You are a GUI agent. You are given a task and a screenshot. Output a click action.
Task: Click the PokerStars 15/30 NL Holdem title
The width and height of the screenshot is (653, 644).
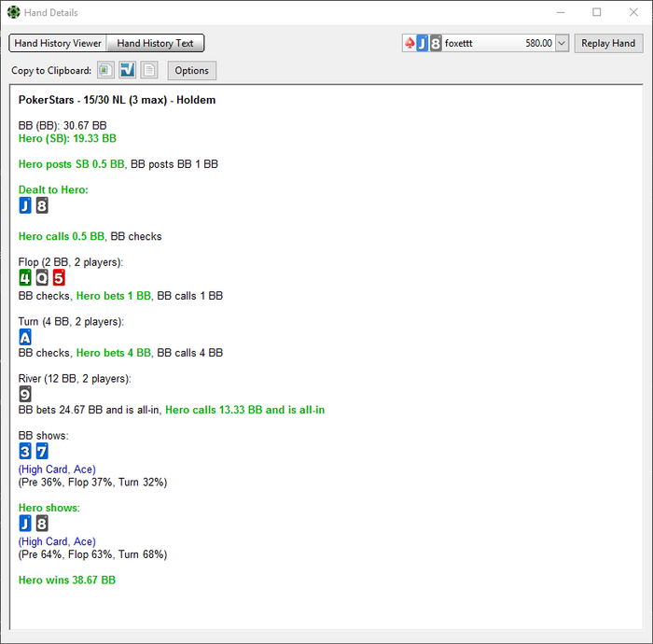click(117, 100)
